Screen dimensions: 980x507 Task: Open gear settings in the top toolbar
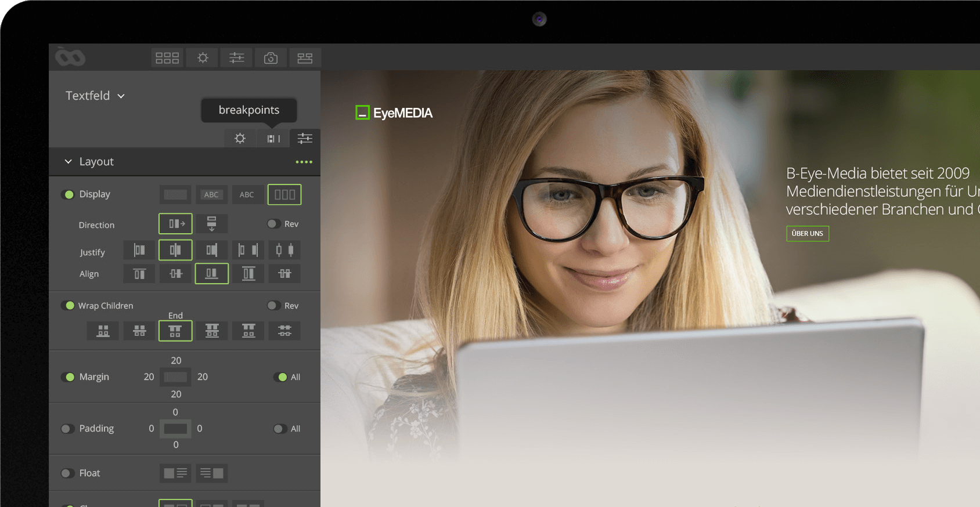point(203,58)
